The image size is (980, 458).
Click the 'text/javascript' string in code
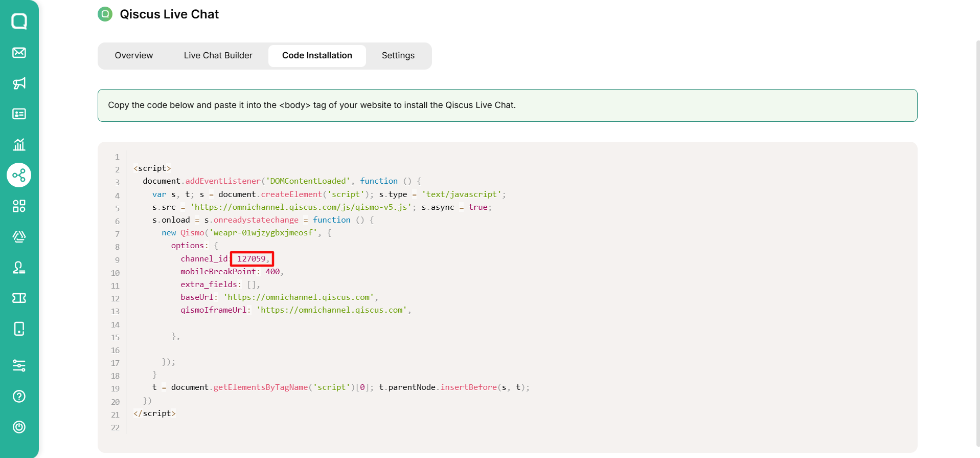point(462,194)
